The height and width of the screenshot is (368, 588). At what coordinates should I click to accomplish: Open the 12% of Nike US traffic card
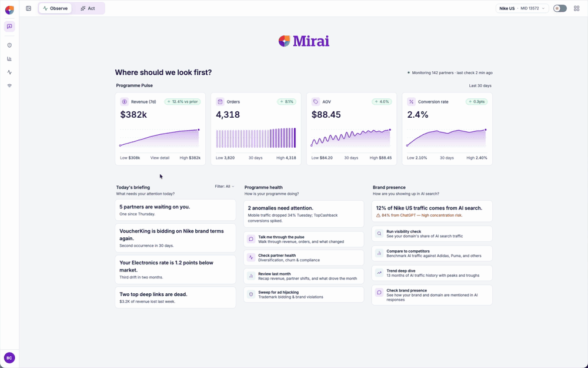click(432, 211)
